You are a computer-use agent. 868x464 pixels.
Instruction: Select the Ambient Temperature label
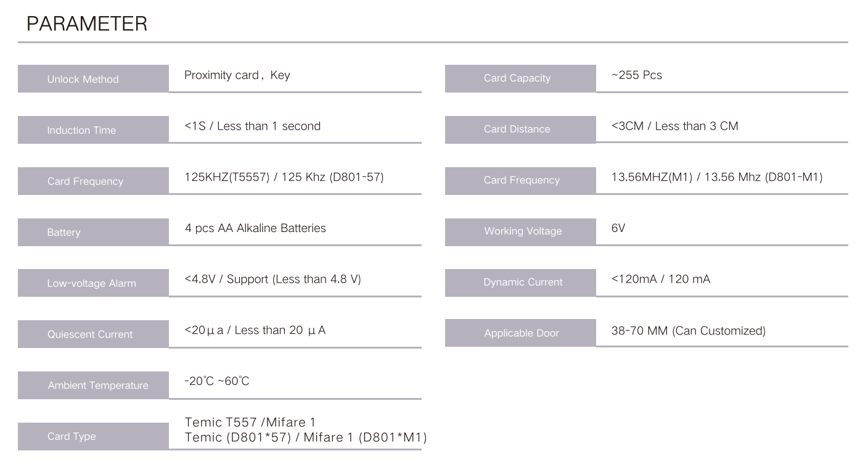[x=98, y=386]
